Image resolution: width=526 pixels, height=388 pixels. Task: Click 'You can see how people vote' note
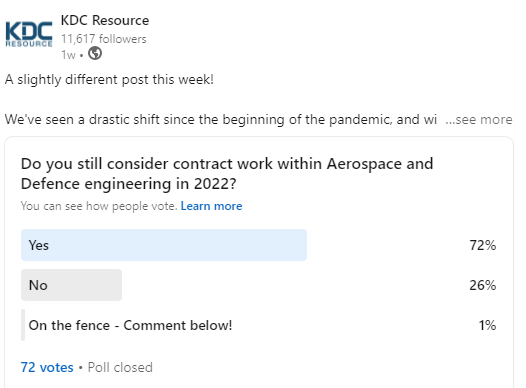[x=99, y=206]
